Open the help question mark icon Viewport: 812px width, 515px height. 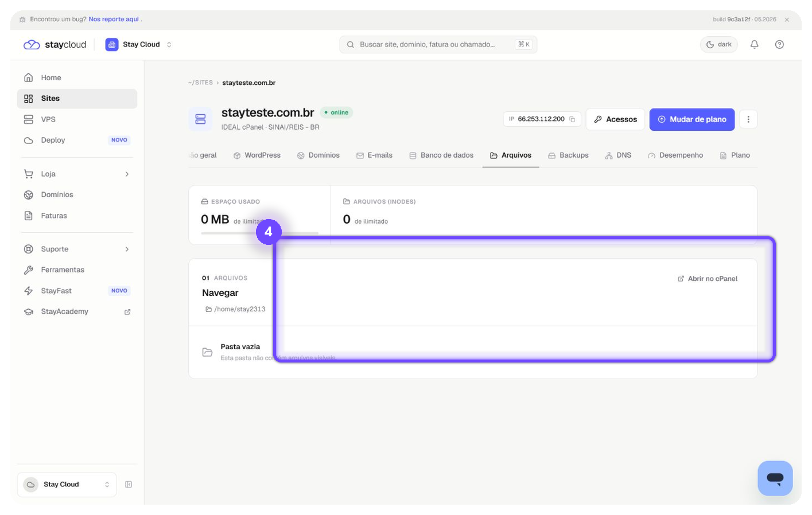[779, 44]
